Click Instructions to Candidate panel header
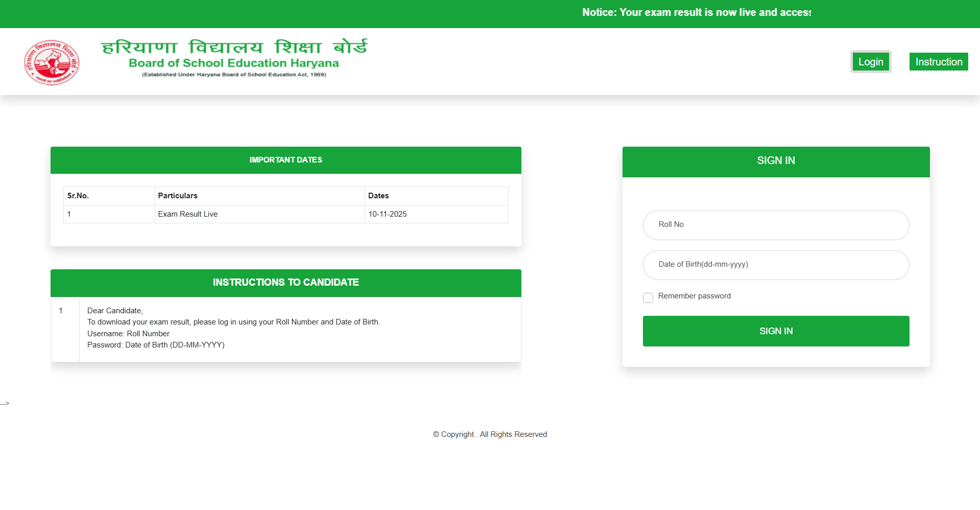The height and width of the screenshot is (510, 980). 285,283
